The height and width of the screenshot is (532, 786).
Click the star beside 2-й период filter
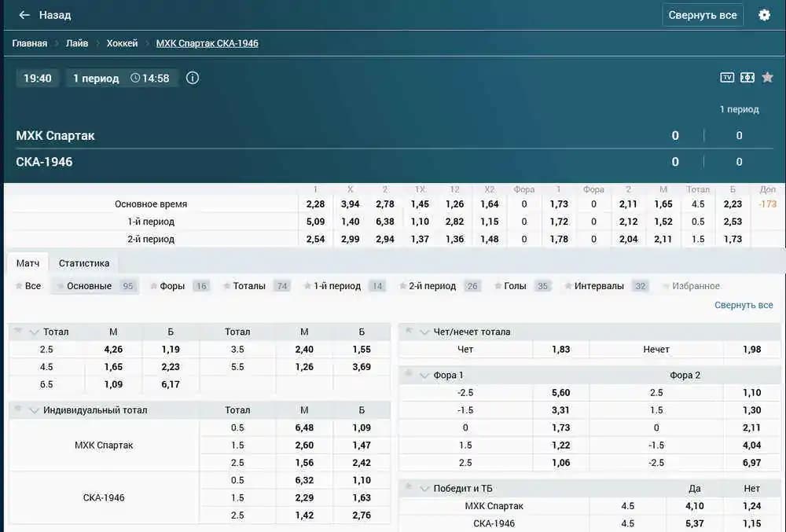pyautogui.click(x=402, y=286)
